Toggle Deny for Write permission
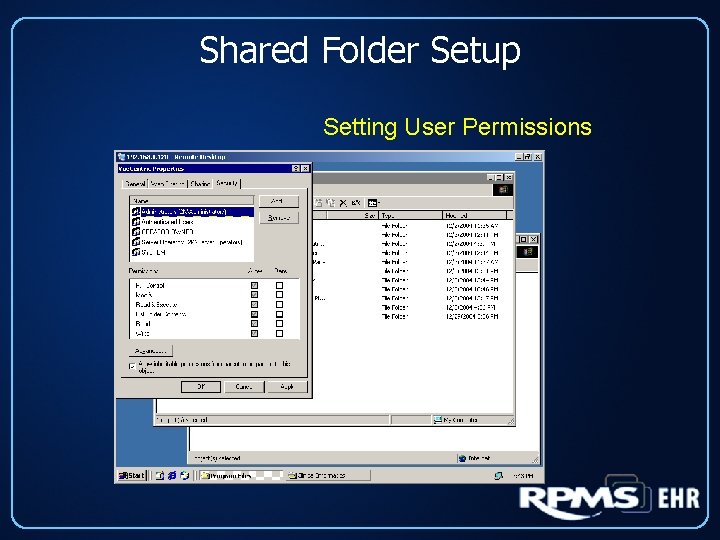 pyautogui.click(x=279, y=333)
